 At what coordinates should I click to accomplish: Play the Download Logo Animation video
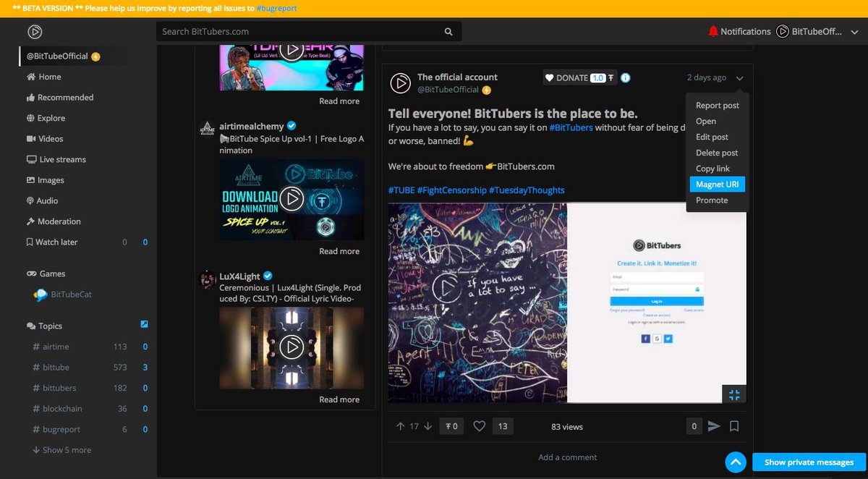(292, 199)
